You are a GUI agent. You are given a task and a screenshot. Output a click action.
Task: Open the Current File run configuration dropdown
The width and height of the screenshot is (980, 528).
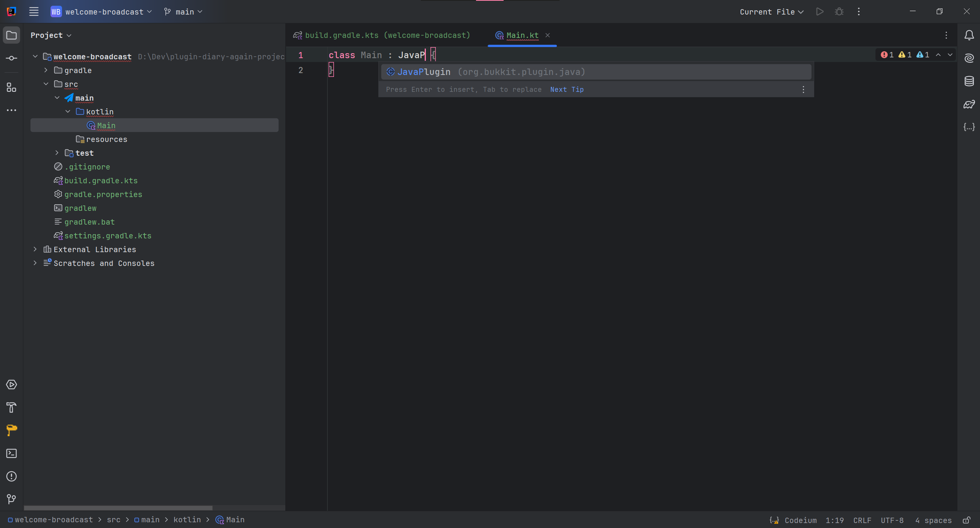(x=771, y=11)
